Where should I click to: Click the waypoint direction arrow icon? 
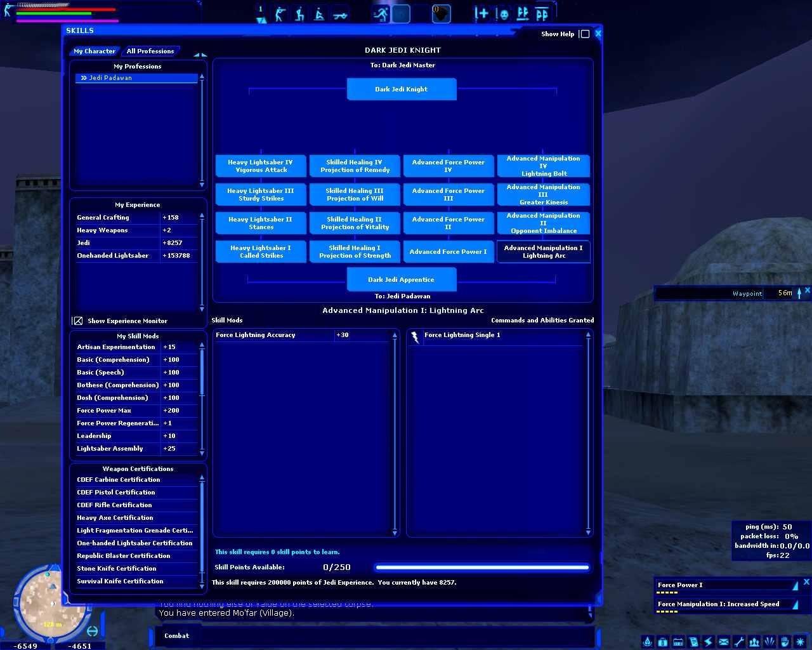(799, 293)
